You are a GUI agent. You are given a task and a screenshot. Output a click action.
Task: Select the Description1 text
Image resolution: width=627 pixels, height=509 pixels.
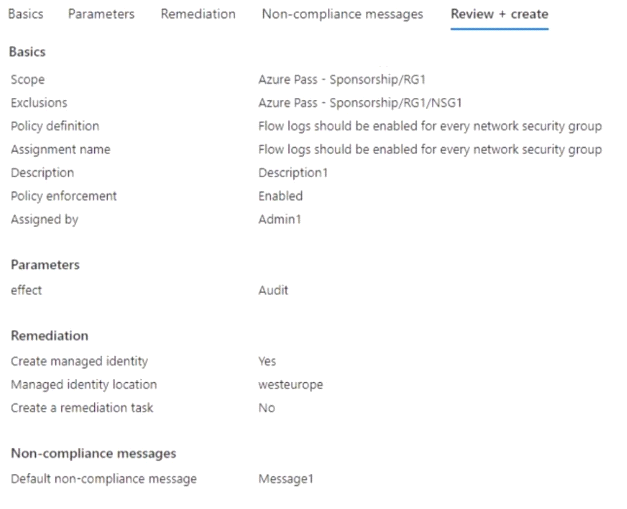pyautogui.click(x=293, y=173)
